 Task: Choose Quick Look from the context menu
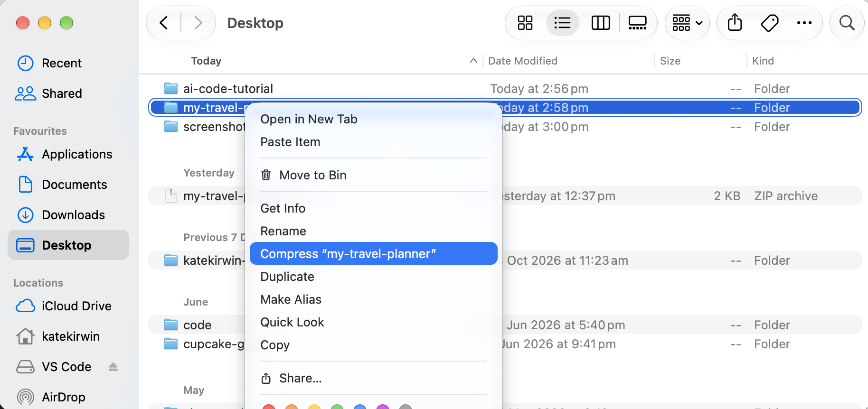click(x=373, y=322)
